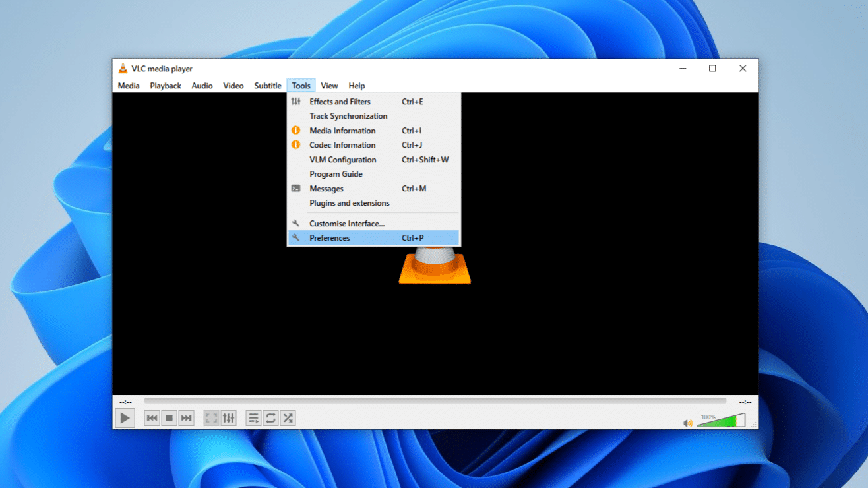The width and height of the screenshot is (868, 488).
Task: Toggle loop mode icon
Action: pyautogui.click(x=270, y=418)
